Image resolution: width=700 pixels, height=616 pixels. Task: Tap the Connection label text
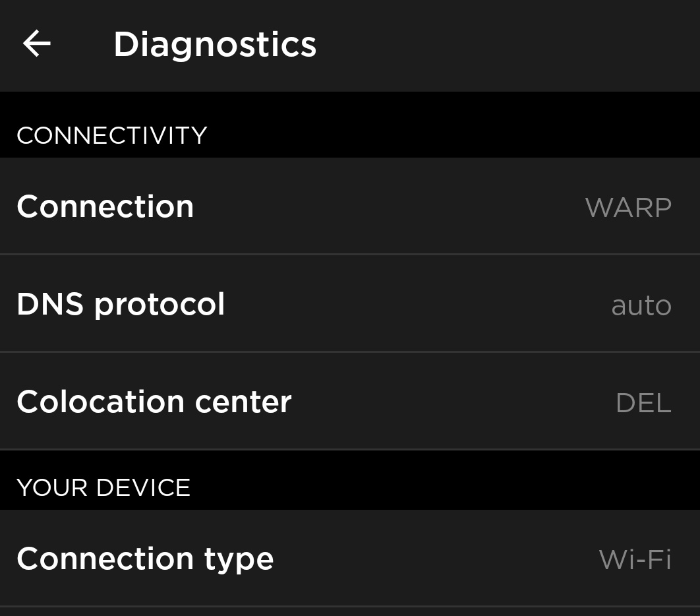pos(105,206)
